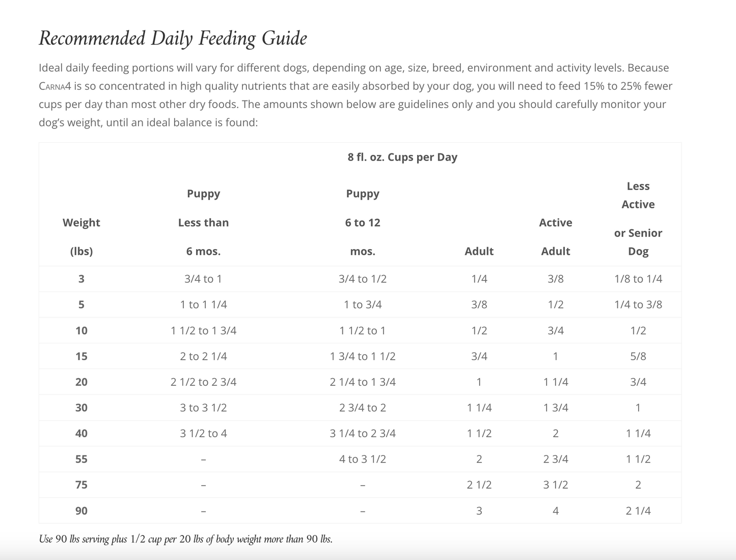Click the '8 fl. oz. Cups per Day' header

point(402,157)
